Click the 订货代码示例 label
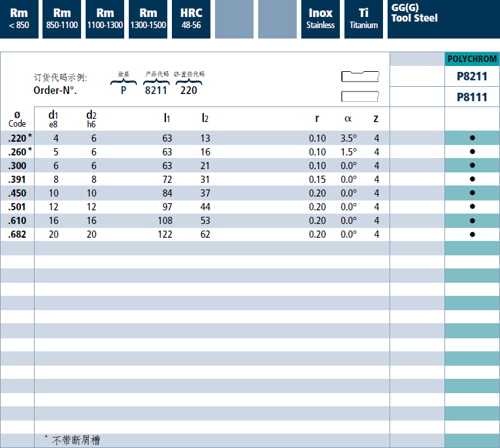The image size is (500, 448). coord(60,78)
